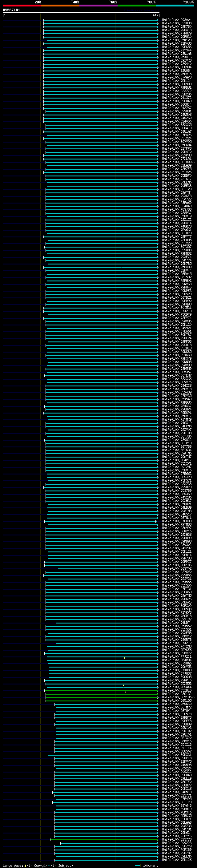Viewport: 197px width, 868px height.
Task: Click the purple ~60% identity scale segment
Action: [x=98, y=6]
